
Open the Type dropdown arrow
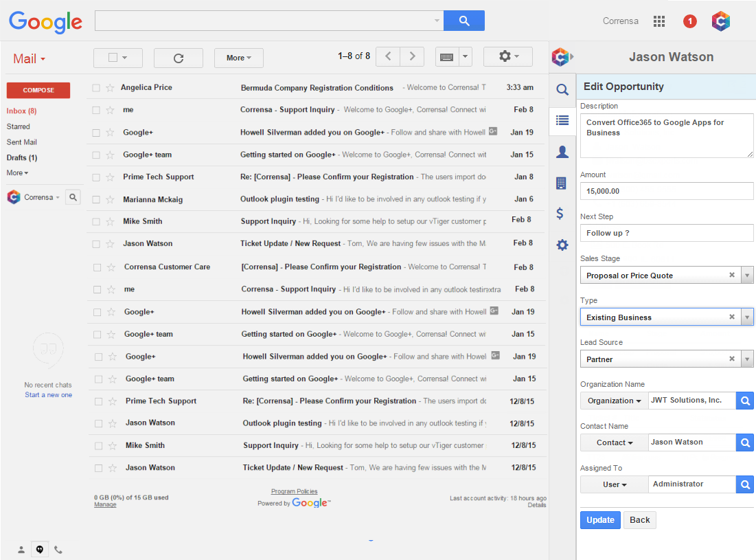point(747,317)
